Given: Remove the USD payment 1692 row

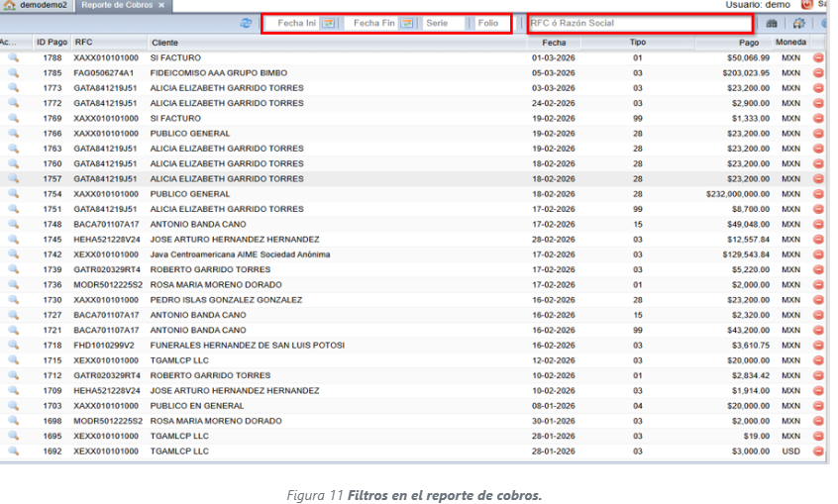Looking at the screenshot, I should (818, 451).
